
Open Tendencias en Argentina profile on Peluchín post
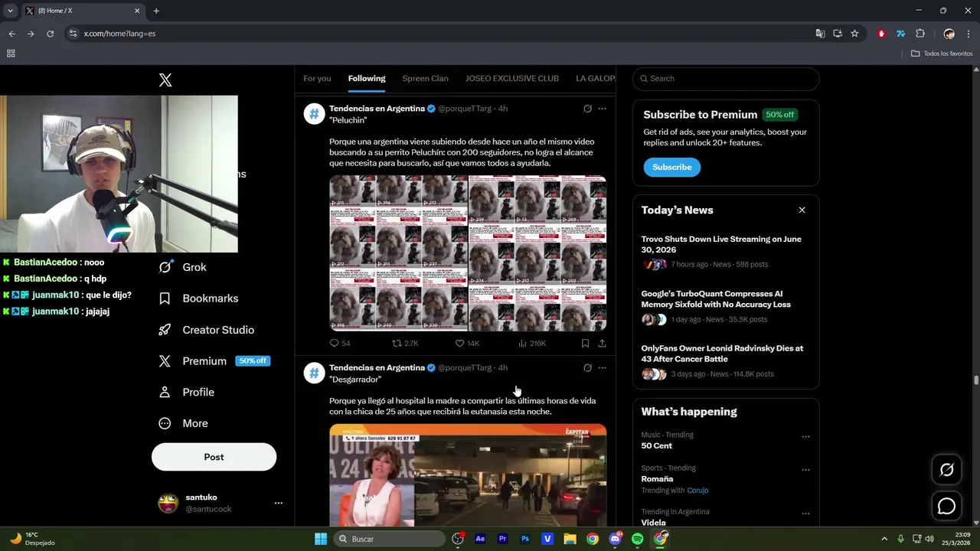[377, 109]
